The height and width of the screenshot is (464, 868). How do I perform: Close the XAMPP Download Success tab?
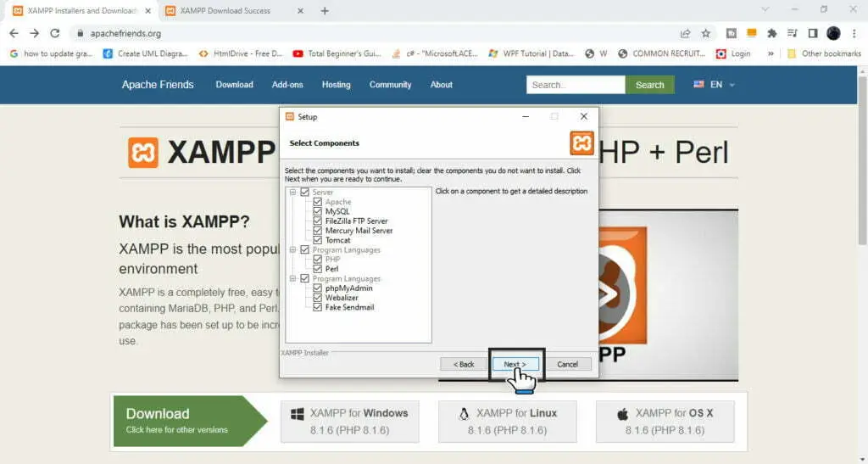(300, 10)
